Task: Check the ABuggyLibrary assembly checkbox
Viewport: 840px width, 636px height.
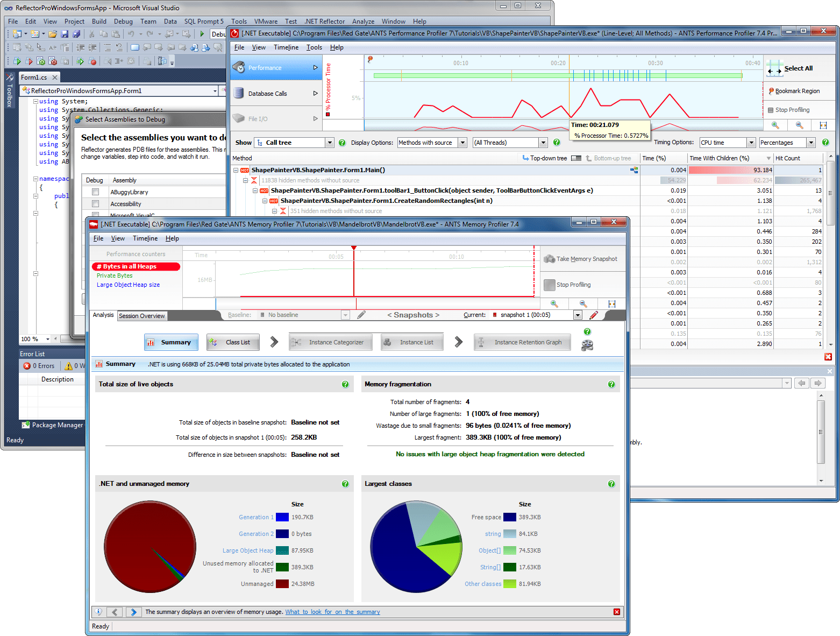Action: coord(95,192)
